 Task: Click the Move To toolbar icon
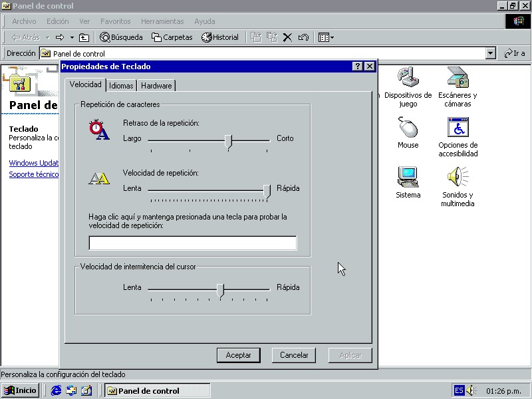tap(256, 37)
